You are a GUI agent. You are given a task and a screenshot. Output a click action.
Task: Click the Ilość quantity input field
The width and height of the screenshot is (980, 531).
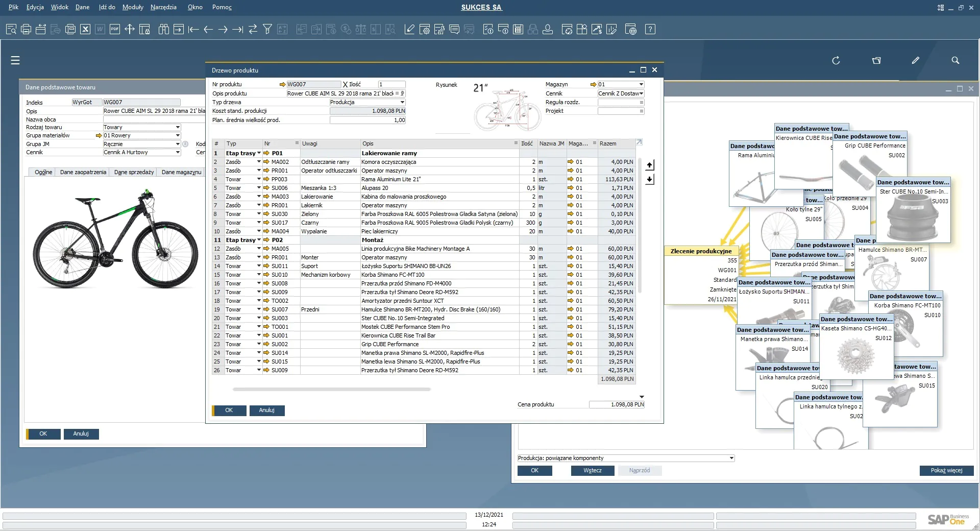[391, 85]
